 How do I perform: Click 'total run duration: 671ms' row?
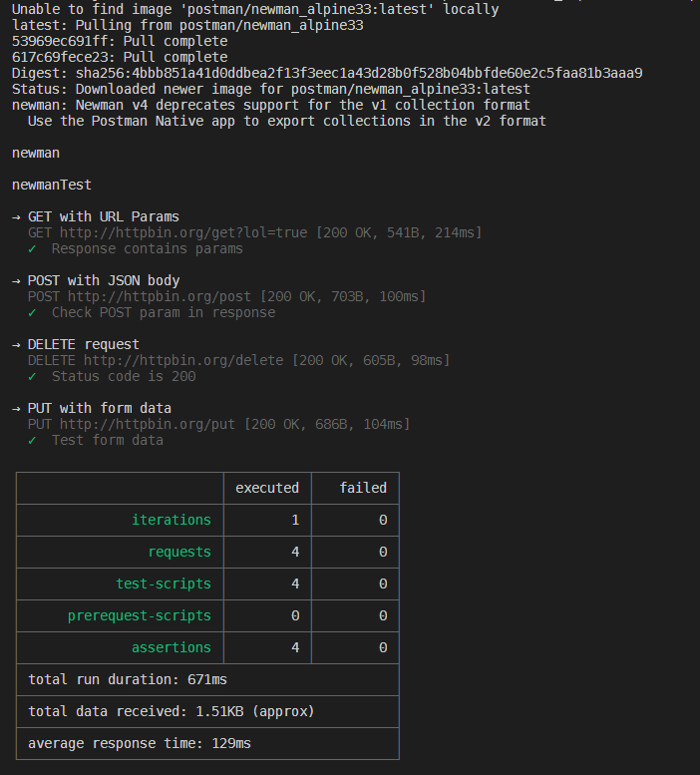click(207, 679)
